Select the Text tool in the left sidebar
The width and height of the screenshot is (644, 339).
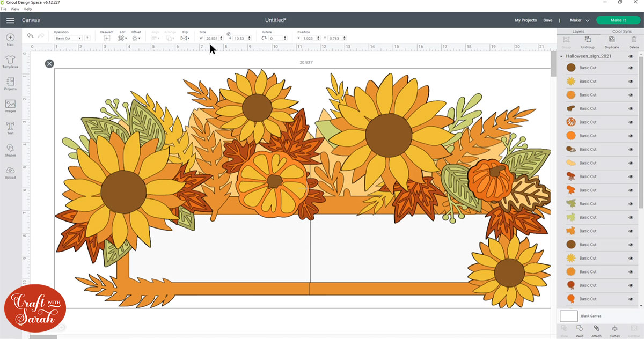[x=10, y=127]
